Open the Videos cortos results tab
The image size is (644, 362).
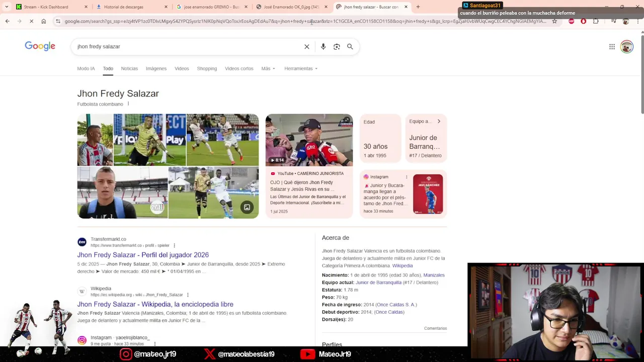coord(239,68)
